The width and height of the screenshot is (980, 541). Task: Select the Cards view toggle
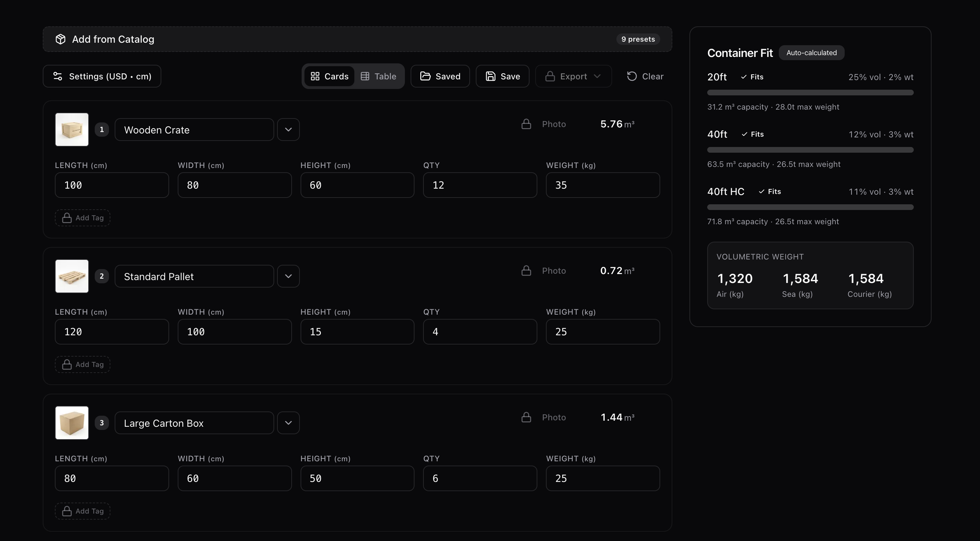[x=329, y=76]
